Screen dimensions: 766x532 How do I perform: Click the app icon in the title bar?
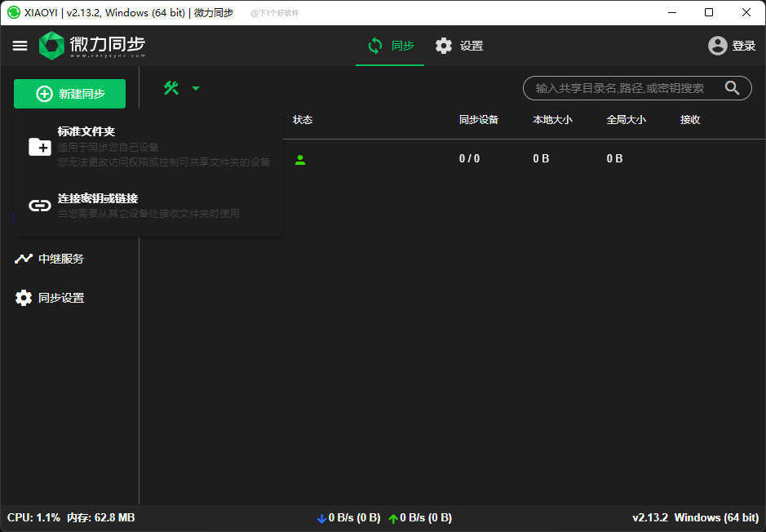coord(14,13)
